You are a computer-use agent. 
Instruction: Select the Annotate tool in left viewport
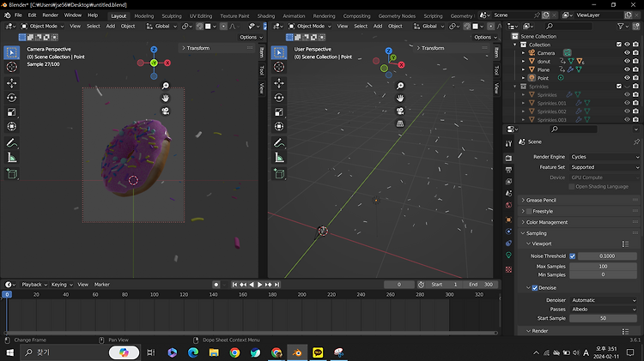click(x=11, y=143)
